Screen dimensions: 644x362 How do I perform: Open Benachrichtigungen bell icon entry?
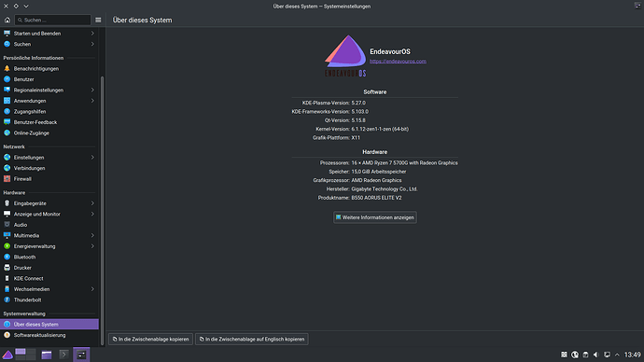pyautogui.click(x=7, y=68)
